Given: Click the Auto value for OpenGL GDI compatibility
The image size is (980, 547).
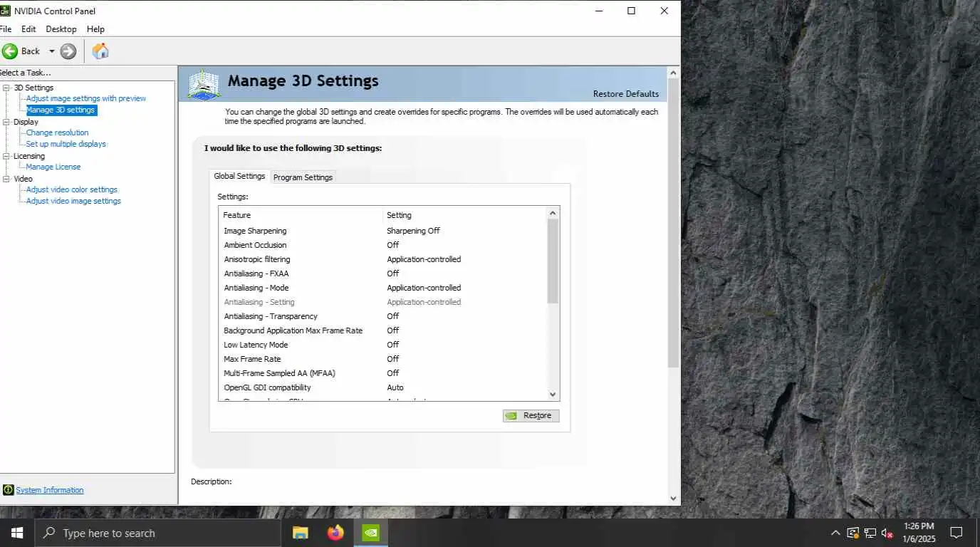Looking at the screenshot, I should pyautogui.click(x=395, y=387).
